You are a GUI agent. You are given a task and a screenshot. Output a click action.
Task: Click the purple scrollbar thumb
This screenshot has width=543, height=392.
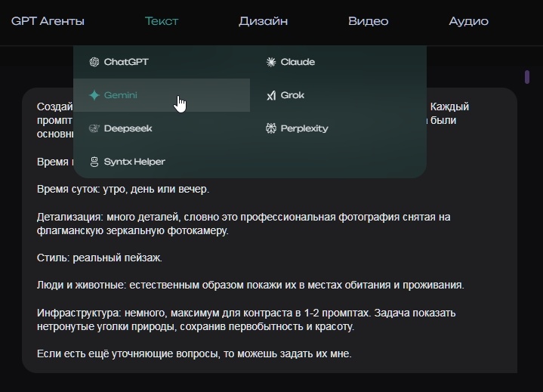[x=527, y=77]
